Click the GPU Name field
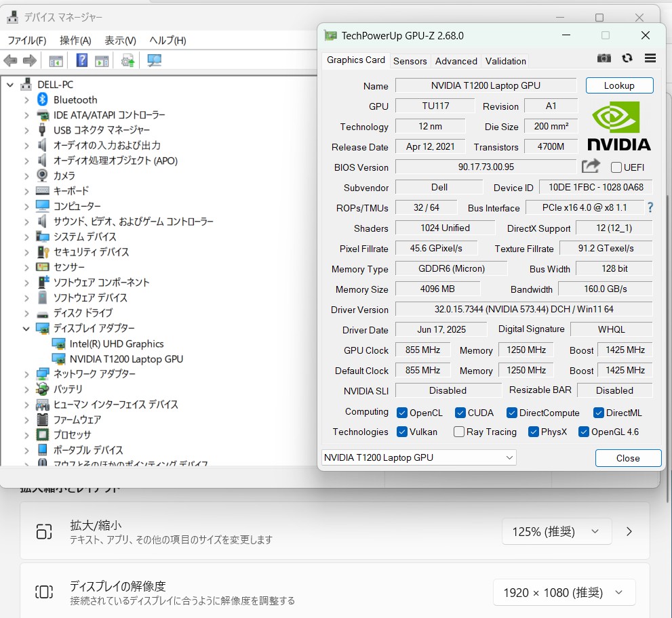Screen dimensions: 672x618 [486, 85]
